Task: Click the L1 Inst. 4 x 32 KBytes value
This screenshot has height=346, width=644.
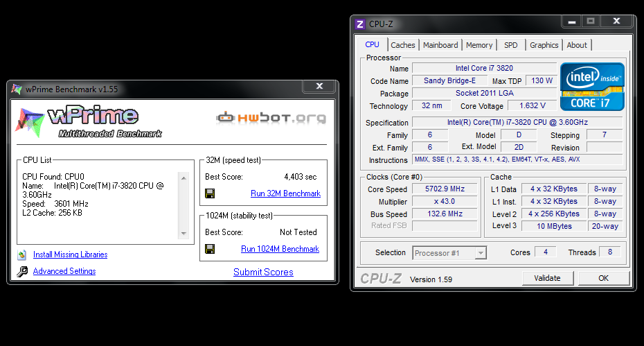Action: [x=554, y=201]
